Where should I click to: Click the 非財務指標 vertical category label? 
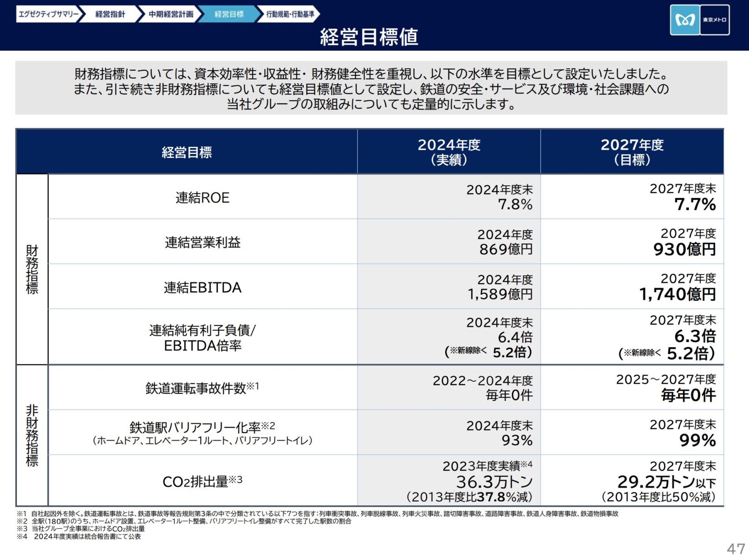[32, 435]
